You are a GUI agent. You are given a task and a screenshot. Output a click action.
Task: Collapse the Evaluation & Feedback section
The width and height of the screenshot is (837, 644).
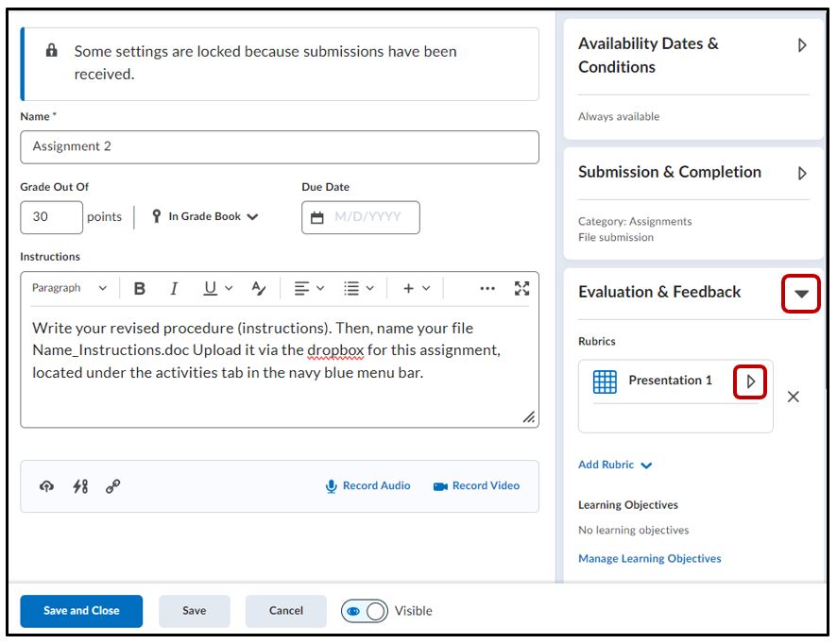click(x=801, y=294)
